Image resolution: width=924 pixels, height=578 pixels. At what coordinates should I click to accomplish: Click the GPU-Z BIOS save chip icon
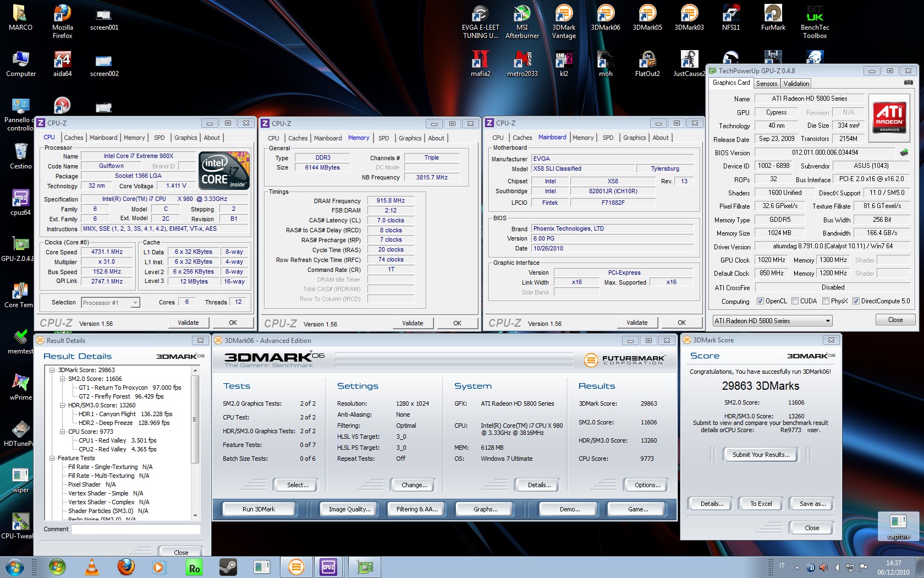(904, 152)
